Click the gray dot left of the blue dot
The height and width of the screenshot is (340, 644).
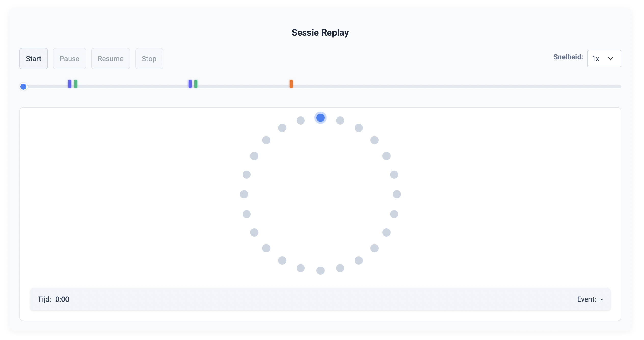(x=301, y=121)
